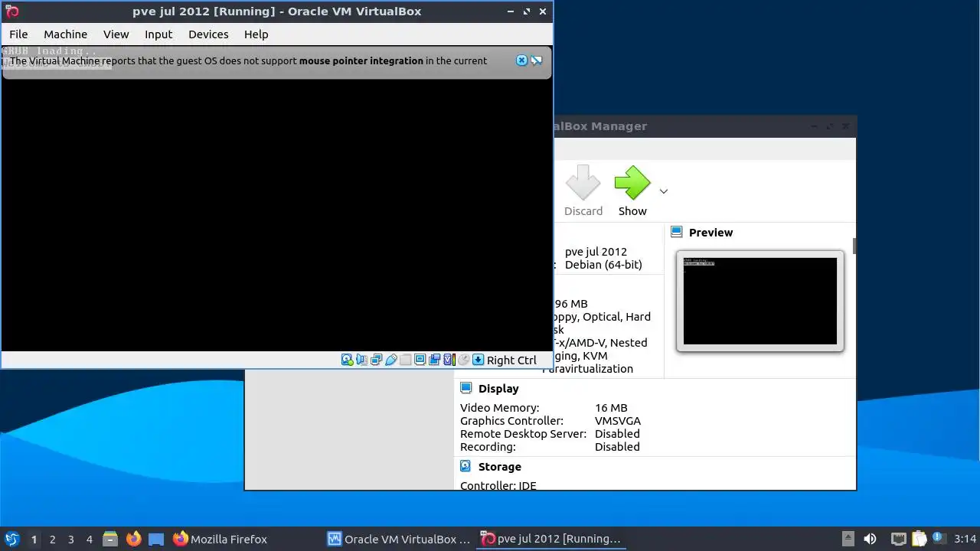Image resolution: width=980 pixels, height=551 pixels.
Task: Switch to workspace 1
Action: pyautogui.click(x=34, y=540)
